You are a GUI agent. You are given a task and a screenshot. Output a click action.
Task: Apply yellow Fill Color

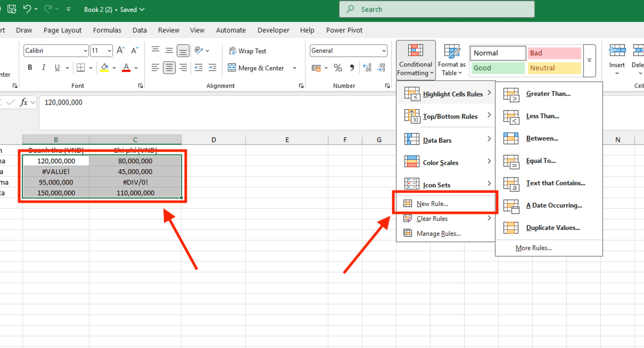point(104,68)
